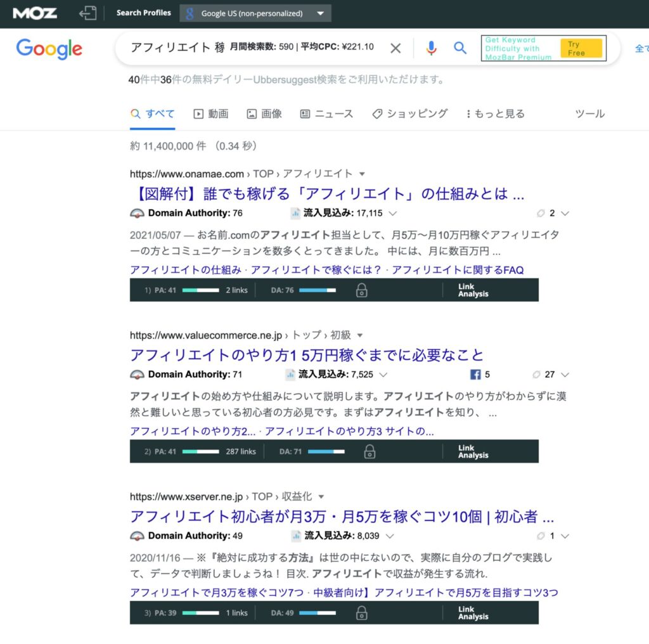Viewport: 649px width, 644px height.
Task: Open Link Analysis for result 1
Action: tap(473, 290)
